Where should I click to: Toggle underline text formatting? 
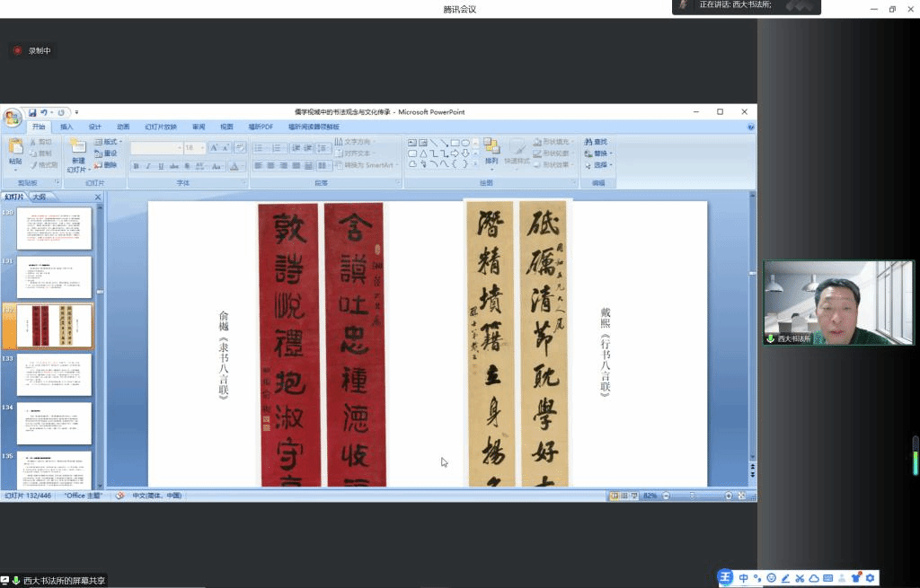[162, 166]
